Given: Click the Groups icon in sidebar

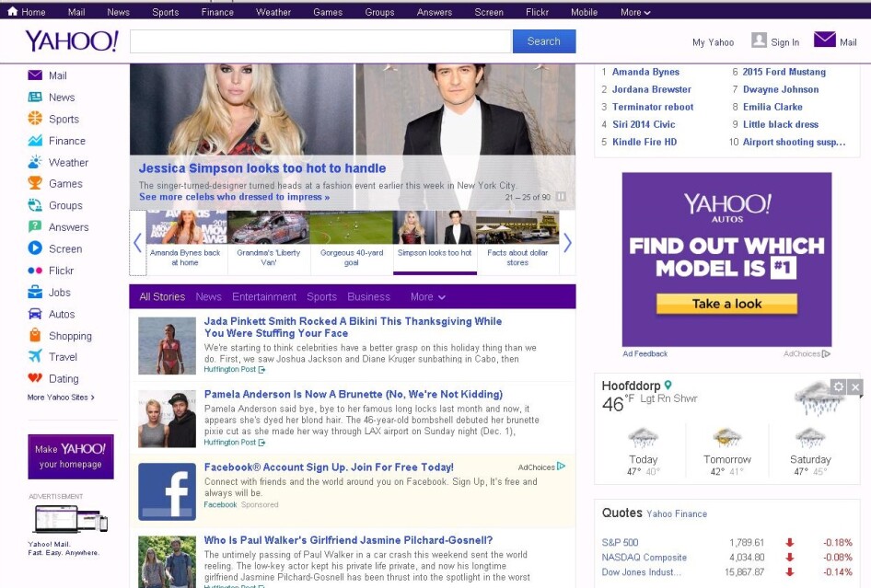Looking at the screenshot, I should 35,205.
